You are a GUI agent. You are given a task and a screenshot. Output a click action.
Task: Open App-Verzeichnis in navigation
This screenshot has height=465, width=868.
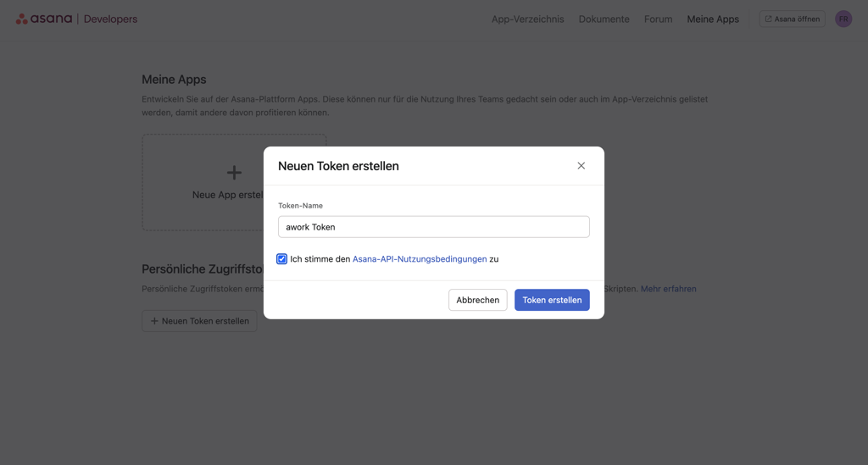527,19
